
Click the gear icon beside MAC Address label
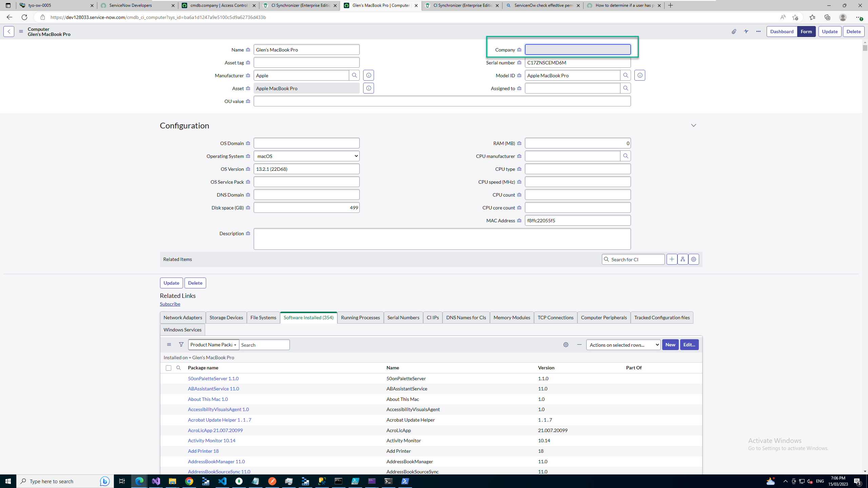(x=519, y=221)
